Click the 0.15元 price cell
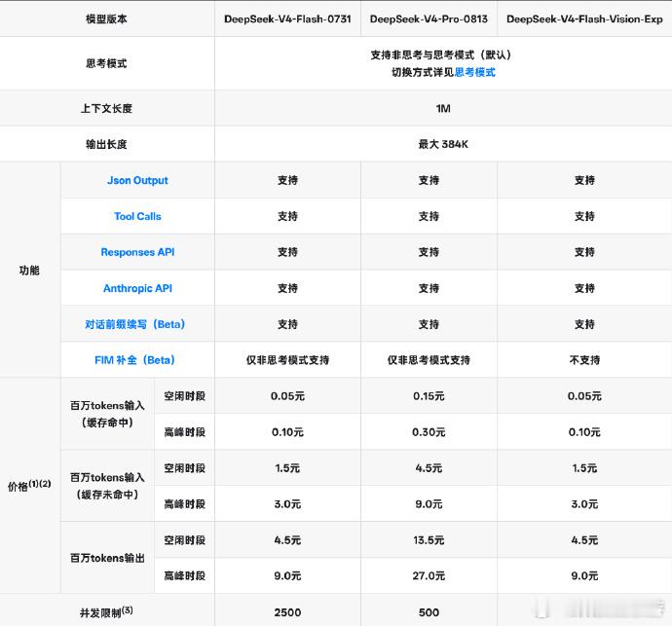Screen dimensions: 672x626 (429, 396)
